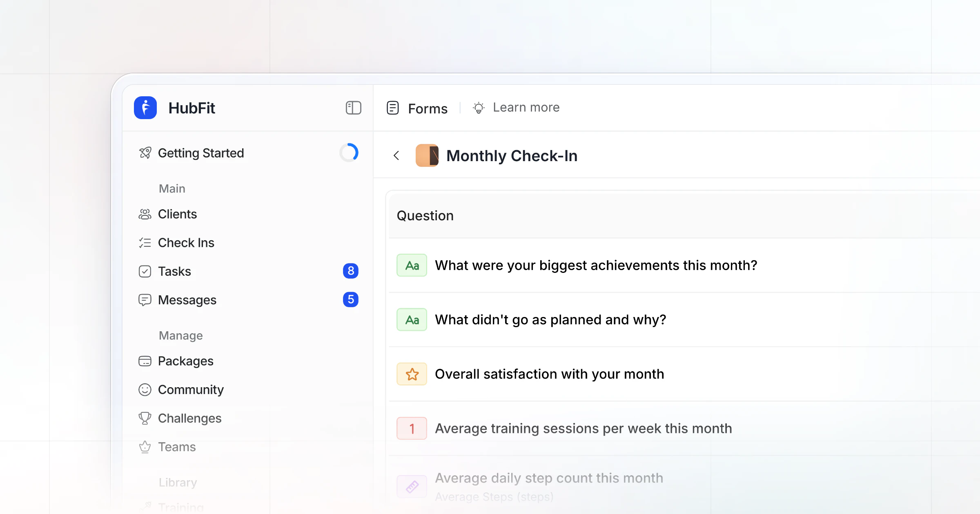Click the Monthly Check-In form thumbnail
The height and width of the screenshot is (514, 980).
427,155
